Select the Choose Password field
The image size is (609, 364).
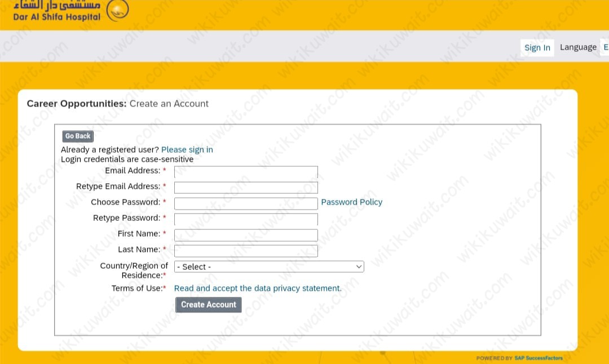[246, 203]
